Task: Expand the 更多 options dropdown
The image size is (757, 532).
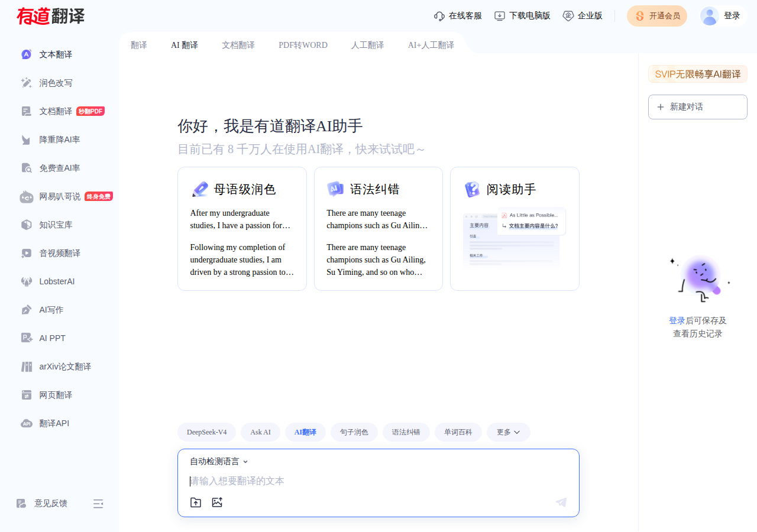Action: (509, 432)
